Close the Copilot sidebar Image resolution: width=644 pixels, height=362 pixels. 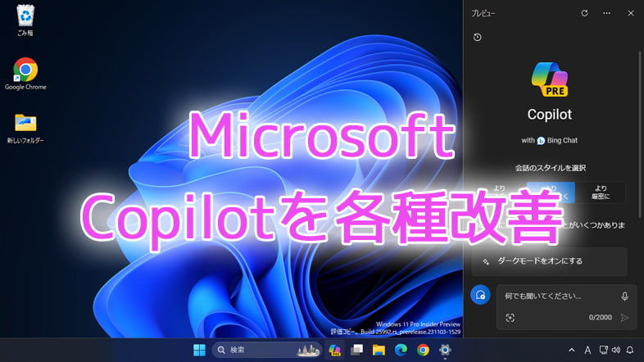(x=631, y=13)
